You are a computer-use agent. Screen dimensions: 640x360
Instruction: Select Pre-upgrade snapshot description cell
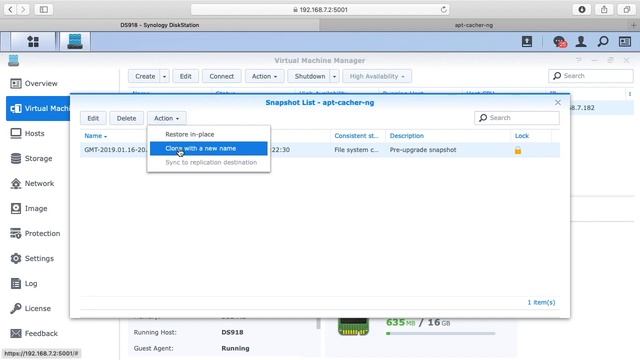pyautogui.click(x=423, y=150)
